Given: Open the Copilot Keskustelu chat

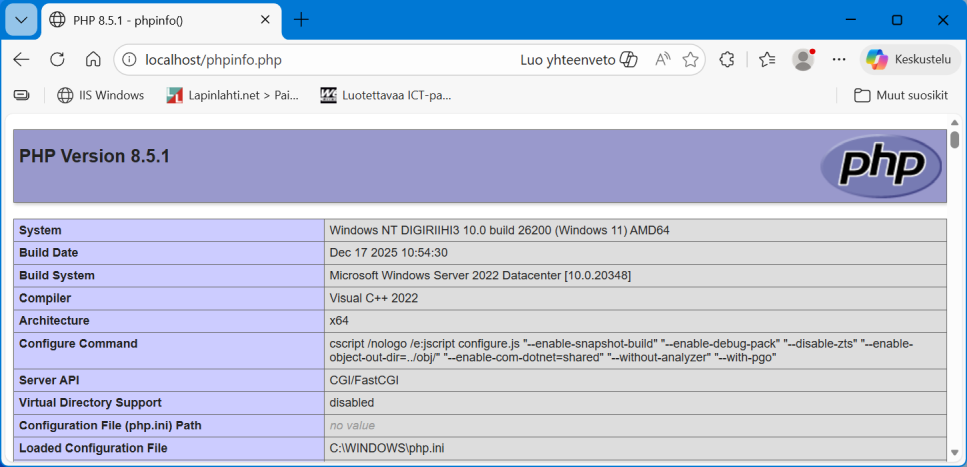Looking at the screenshot, I should pos(910,59).
